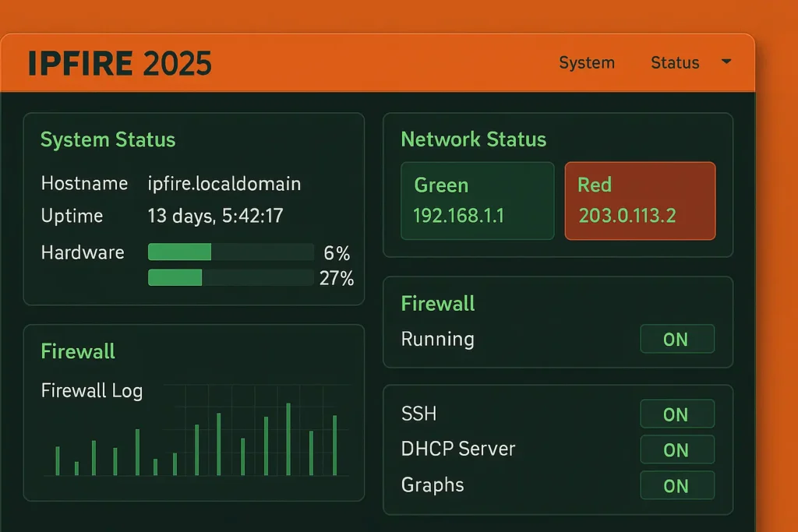Click the hostname ipfire.localdomain
The height and width of the screenshot is (532, 798).
224,184
